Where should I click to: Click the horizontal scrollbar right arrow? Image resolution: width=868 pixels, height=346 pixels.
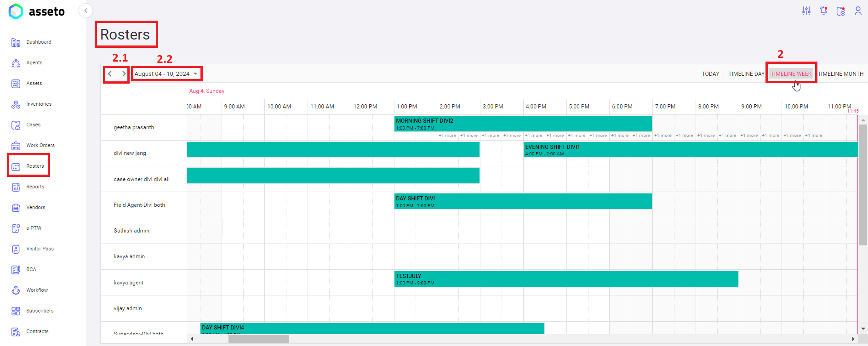[x=853, y=339]
